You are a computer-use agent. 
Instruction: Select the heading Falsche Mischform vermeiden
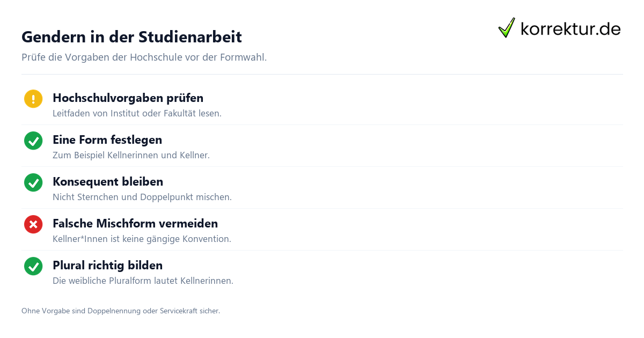click(135, 224)
